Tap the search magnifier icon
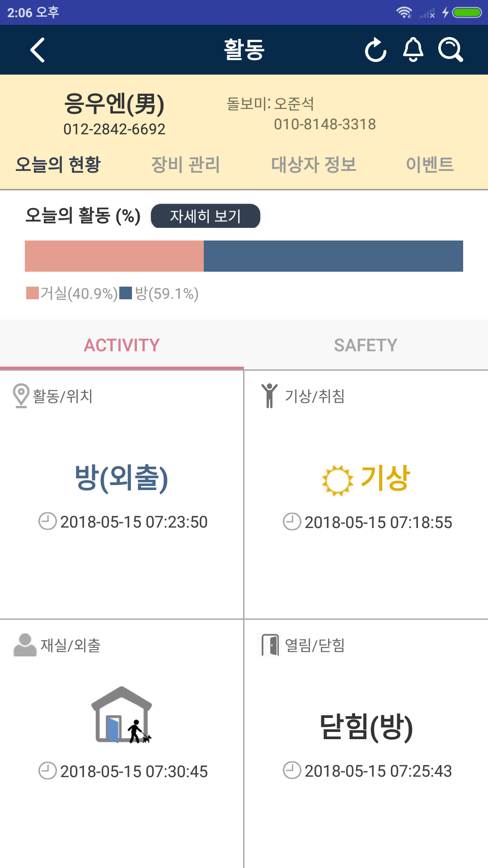The width and height of the screenshot is (488, 868). pyautogui.click(x=450, y=50)
